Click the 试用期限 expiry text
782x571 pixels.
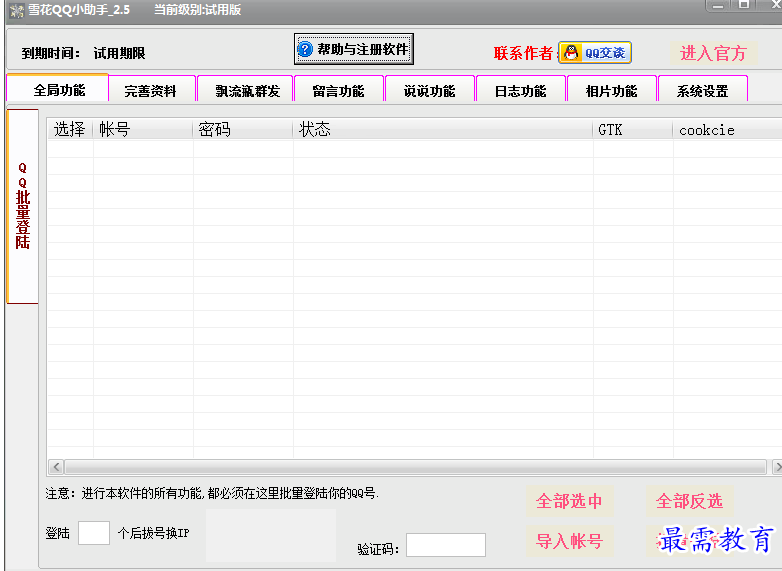click(x=119, y=53)
